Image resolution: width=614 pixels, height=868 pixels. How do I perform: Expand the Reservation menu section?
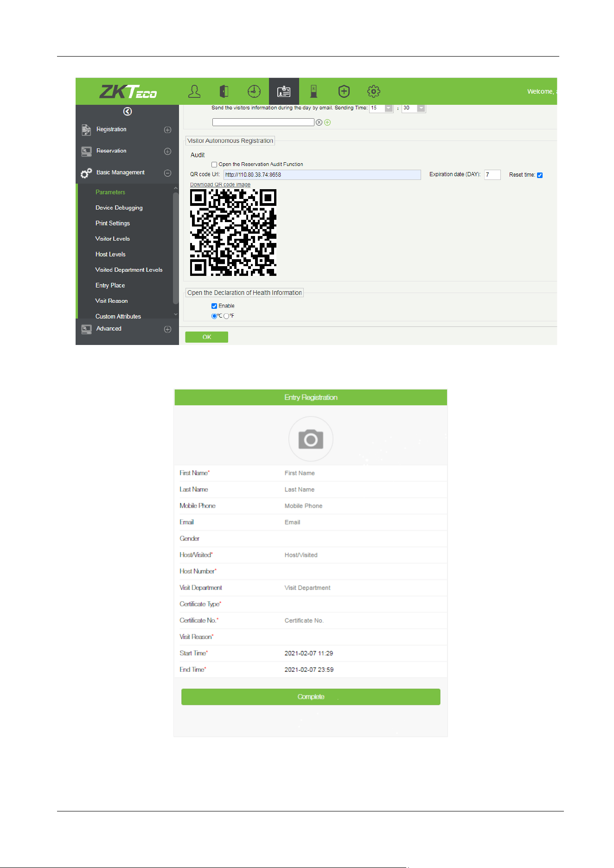[168, 152]
